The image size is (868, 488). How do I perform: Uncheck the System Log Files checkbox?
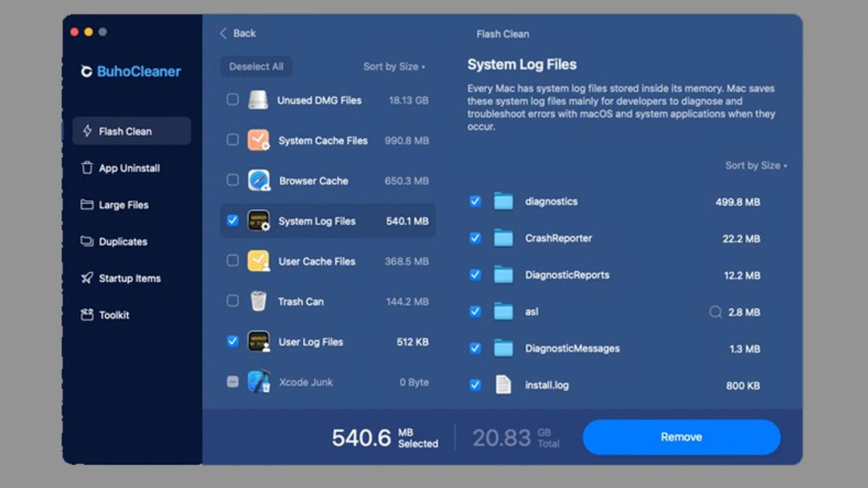(234, 221)
